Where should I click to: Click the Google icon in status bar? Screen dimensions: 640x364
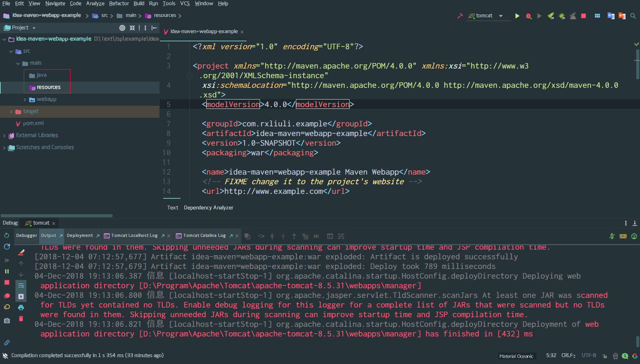click(634, 356)
